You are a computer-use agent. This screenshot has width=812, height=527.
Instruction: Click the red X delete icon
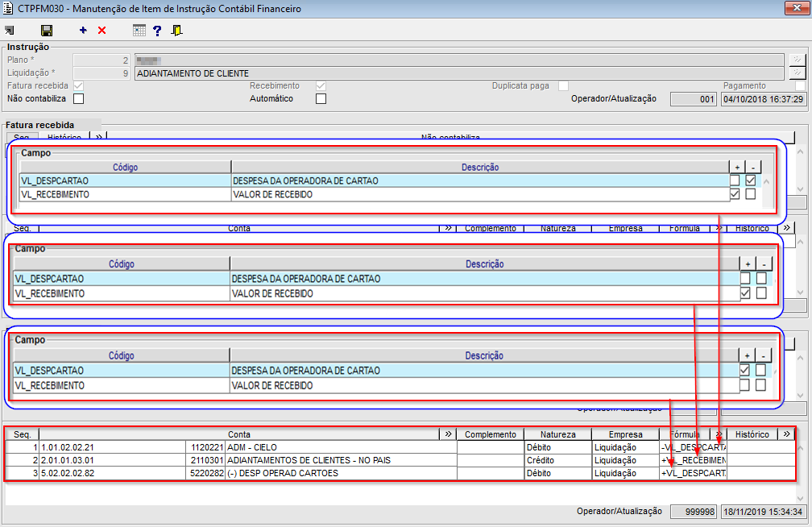[x=101, y=31]
